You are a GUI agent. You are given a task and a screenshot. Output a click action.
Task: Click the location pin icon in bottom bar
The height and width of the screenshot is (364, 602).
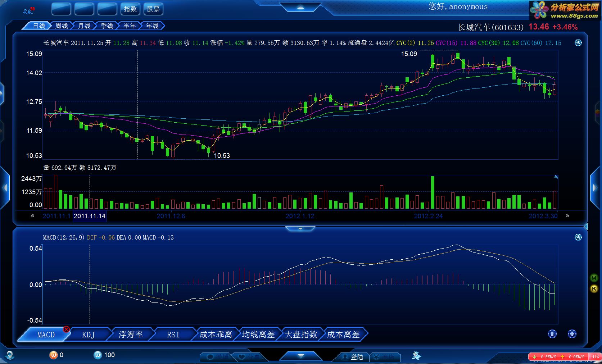point(10,355)
